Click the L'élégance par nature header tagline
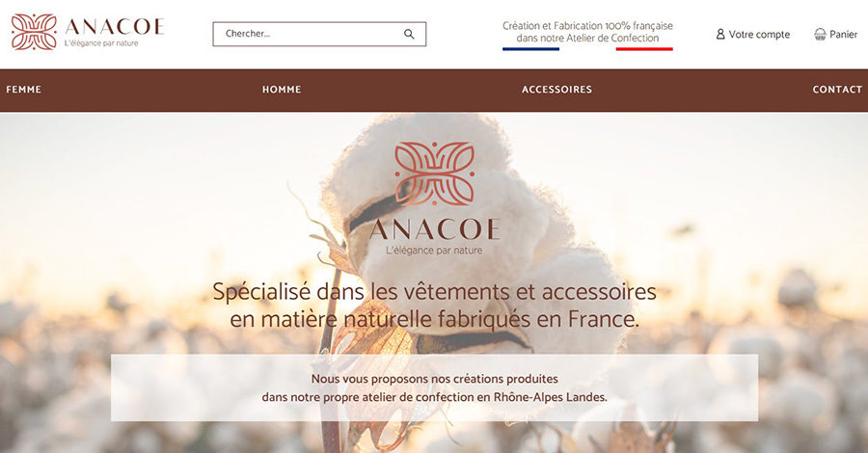868x453 pixels. tap(101, 43)
